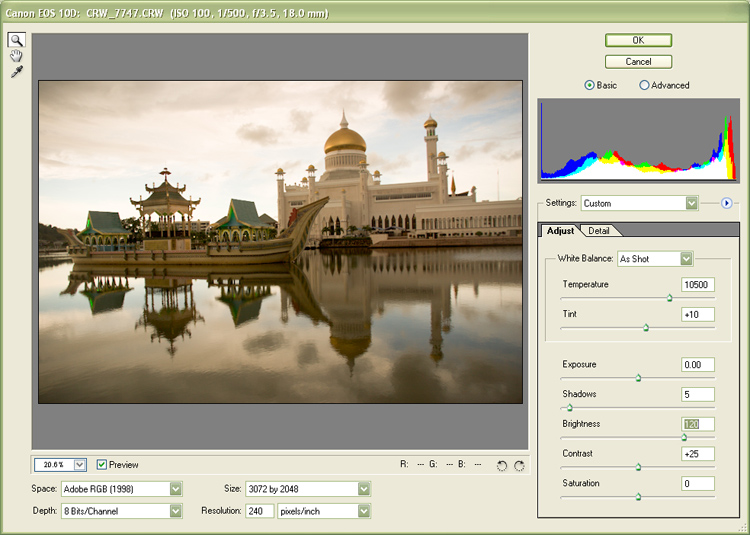Select the Basic radio button
Image resolution: width=750 pixels, height=535 pixels.
click(x=589, y=85)
